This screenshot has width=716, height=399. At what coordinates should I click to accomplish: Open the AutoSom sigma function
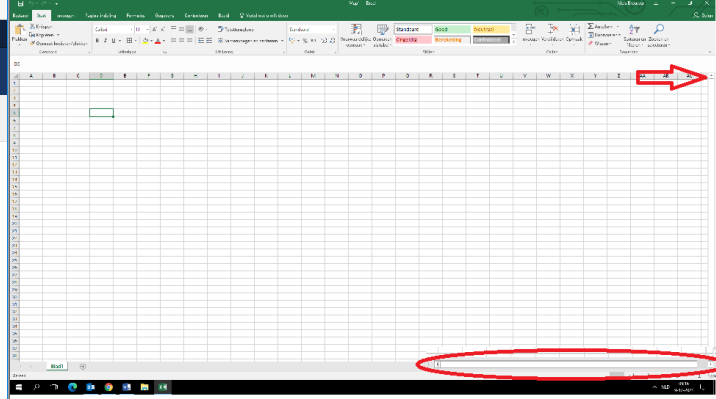(590, 26)
